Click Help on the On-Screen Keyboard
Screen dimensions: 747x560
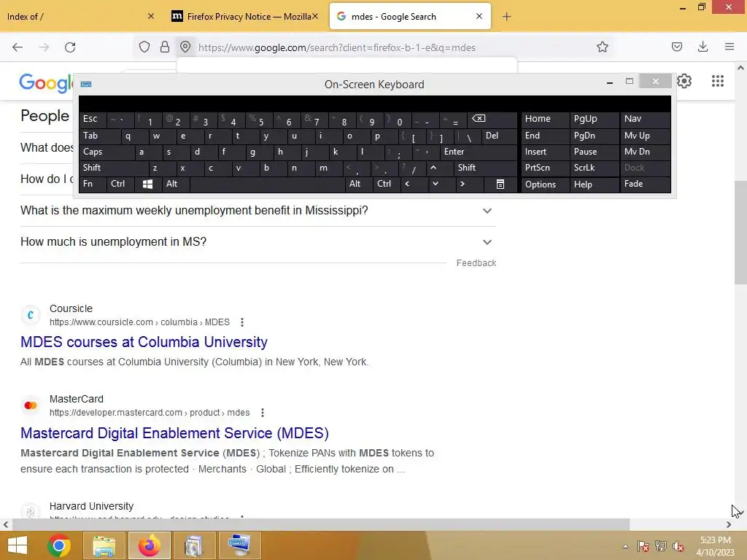pyautogui.click(x=594, y=184)
